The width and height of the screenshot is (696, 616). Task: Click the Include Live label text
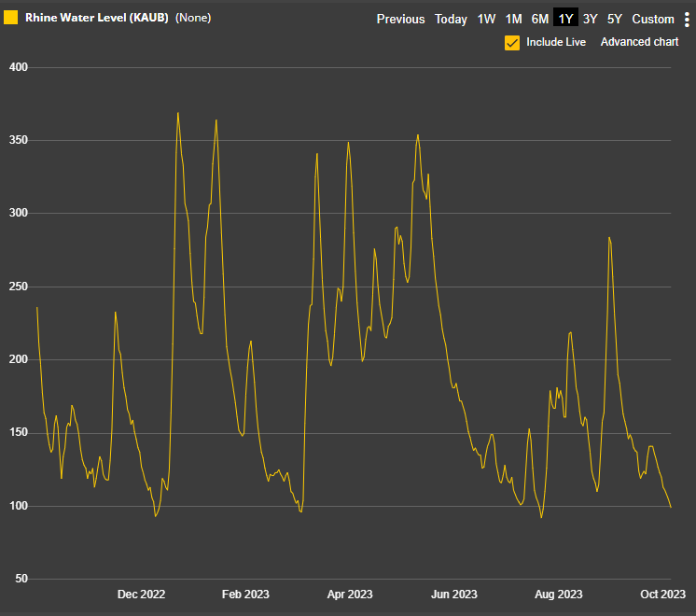click(556, 42)
